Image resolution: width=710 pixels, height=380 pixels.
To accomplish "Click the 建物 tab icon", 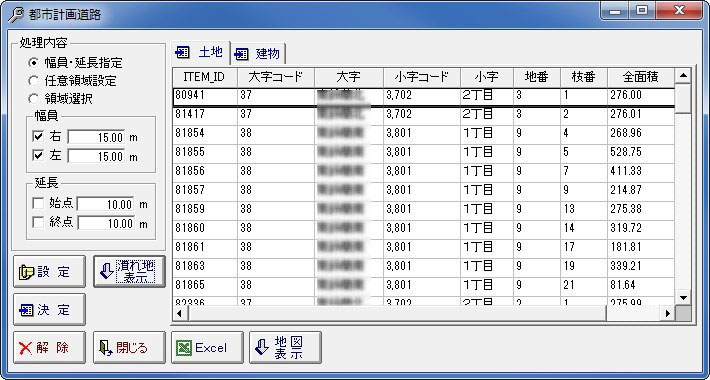I will (241, 54).
